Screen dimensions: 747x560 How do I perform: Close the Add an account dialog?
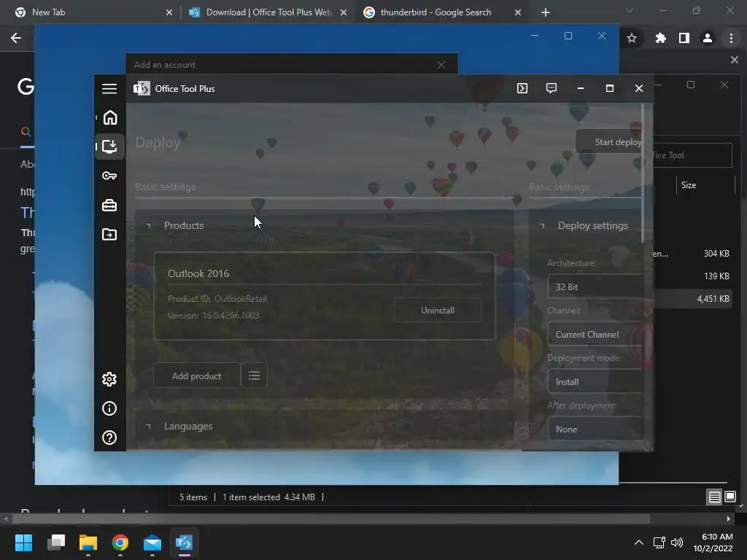(x=441, y=65)
